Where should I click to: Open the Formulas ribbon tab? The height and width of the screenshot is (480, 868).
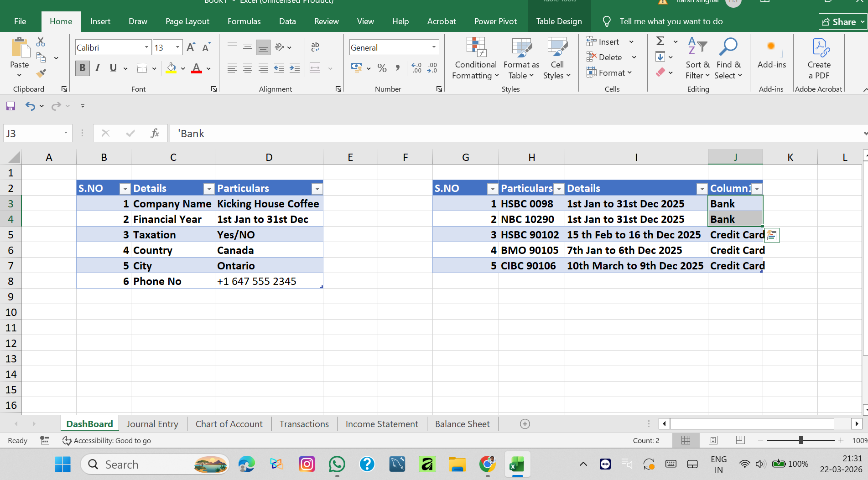[x=244, y=21]
